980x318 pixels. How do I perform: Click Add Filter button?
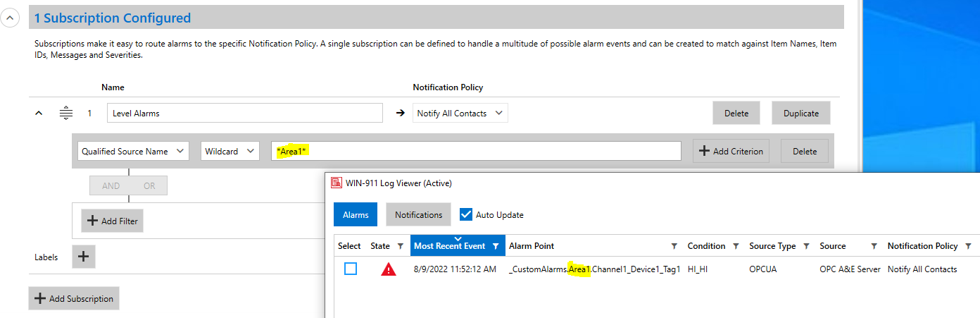click(x=113, y=221)
